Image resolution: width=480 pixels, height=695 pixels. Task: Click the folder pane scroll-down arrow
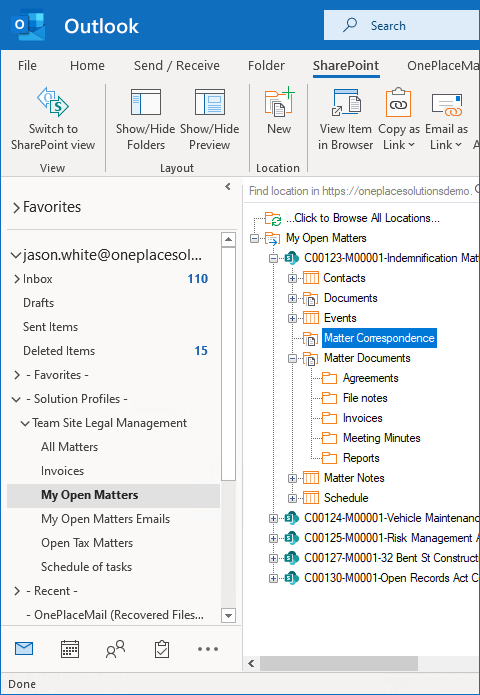(x=228, y=615)
